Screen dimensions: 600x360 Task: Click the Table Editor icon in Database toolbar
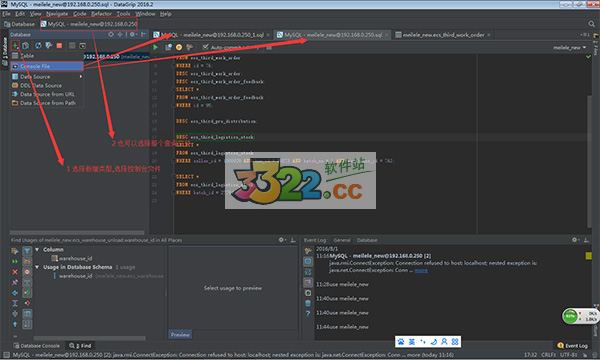point(72,46)
